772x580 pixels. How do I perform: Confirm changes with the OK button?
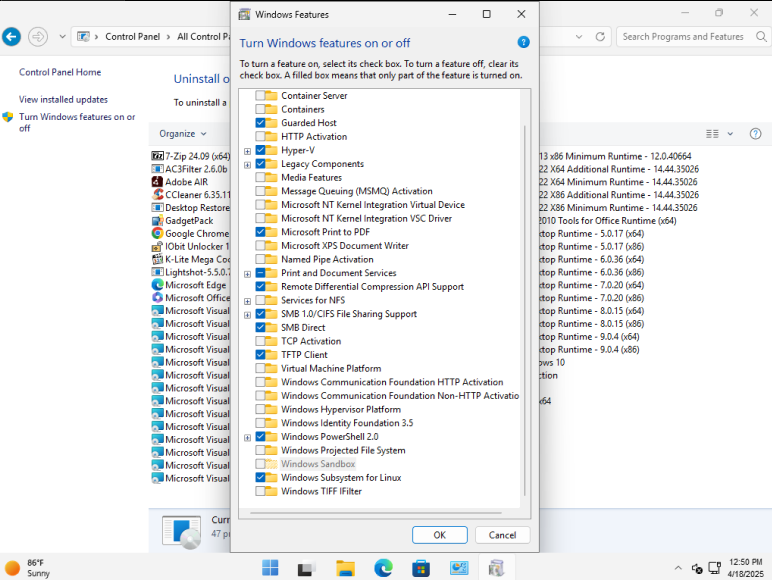[x=440, y=535]
